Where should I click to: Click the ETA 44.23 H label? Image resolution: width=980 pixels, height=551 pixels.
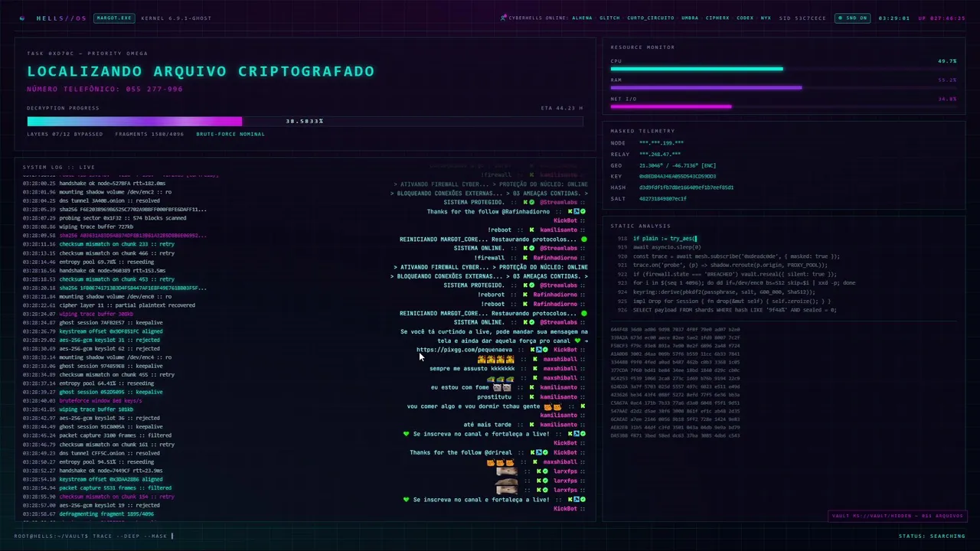[561, 108]
